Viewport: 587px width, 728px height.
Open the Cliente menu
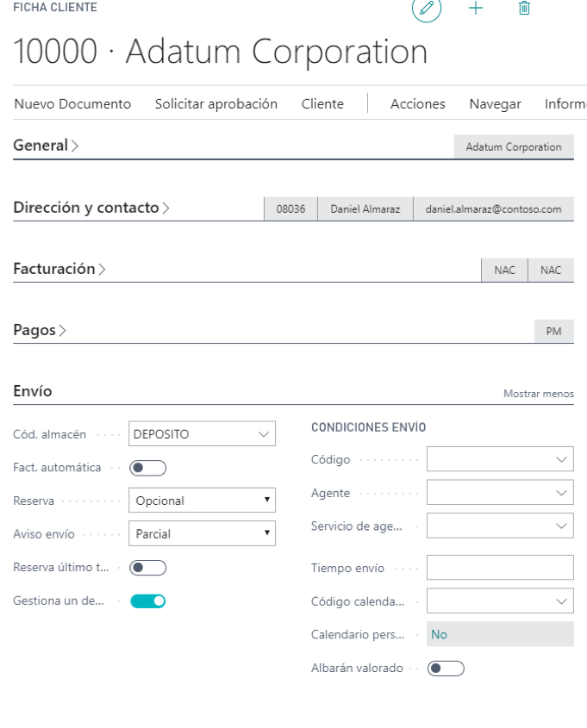tap(322, 103)
